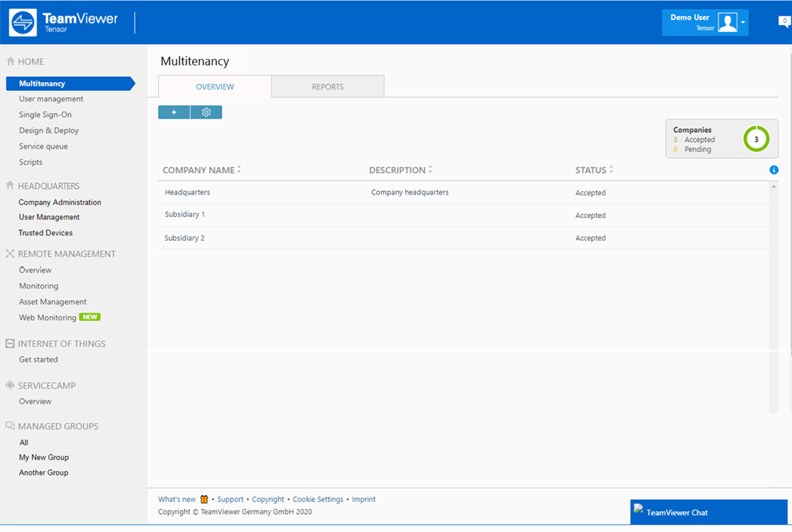
Task: Open Service queue in sidebar
Action: pos(43,146)
